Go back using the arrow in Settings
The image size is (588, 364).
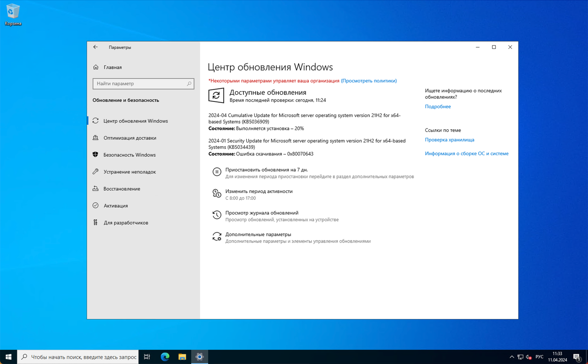pos(95,47)
